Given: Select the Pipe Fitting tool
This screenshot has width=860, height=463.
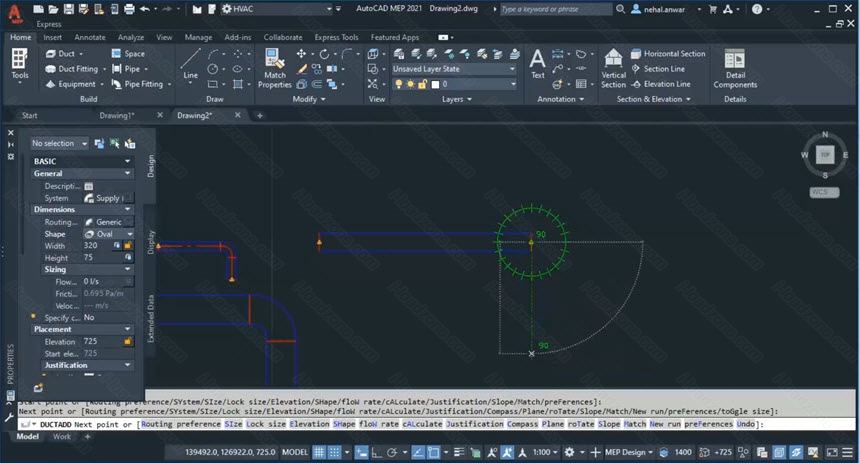Looking at the screenshot, I should tap(140, 84).
